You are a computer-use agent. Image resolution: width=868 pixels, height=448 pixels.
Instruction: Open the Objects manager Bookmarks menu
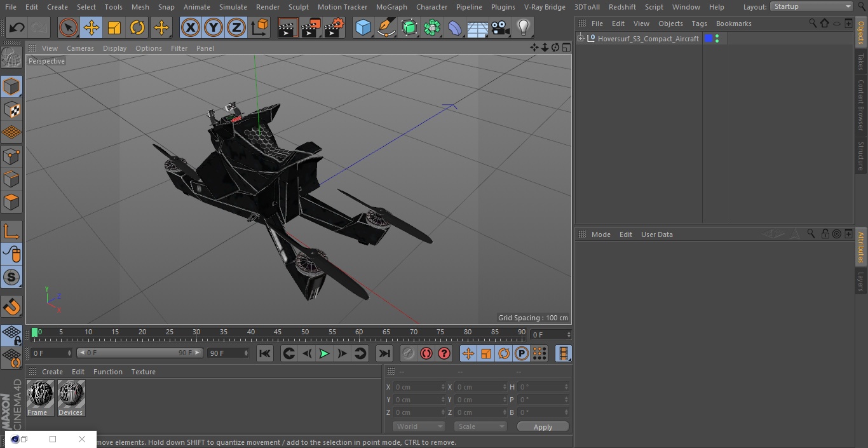[733, 24]
